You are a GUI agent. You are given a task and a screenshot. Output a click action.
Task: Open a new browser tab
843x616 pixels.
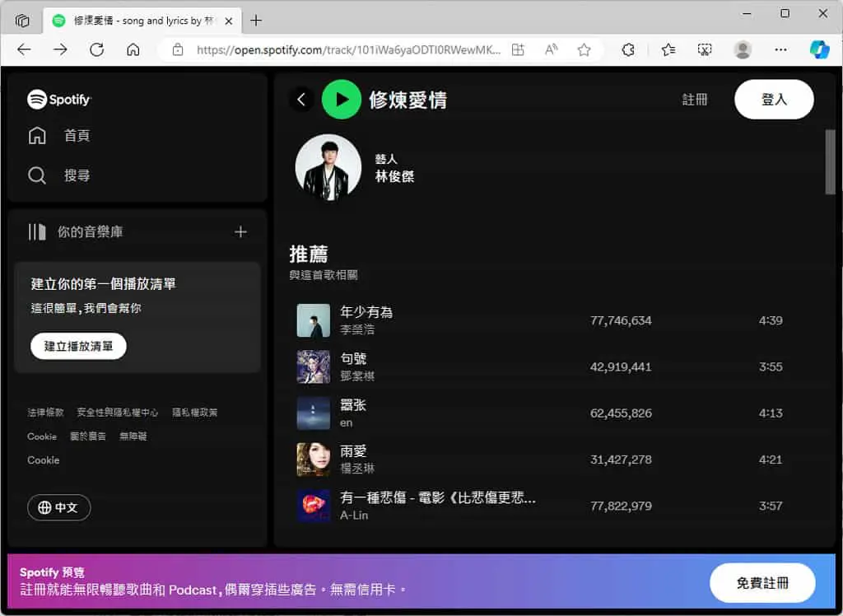257,21
